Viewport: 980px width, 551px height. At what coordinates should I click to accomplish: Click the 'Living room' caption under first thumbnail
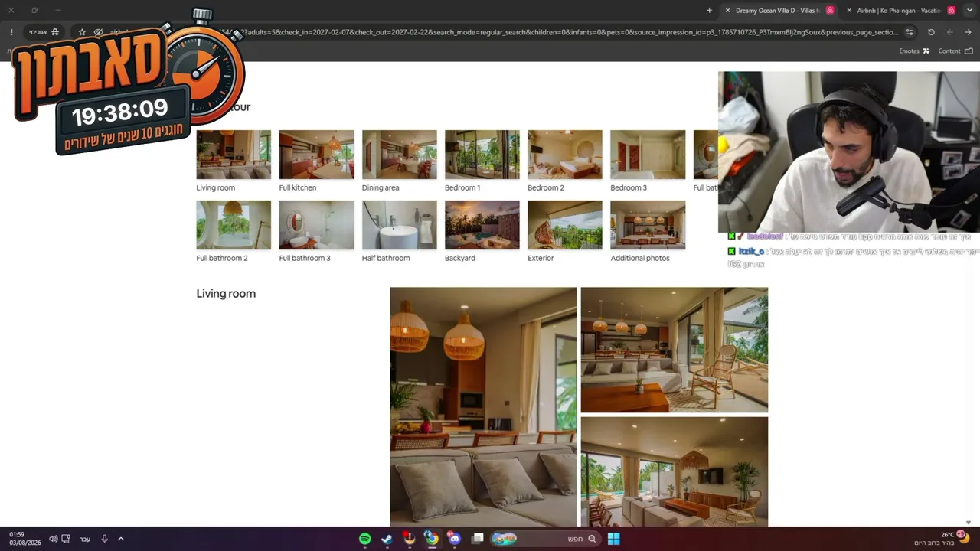click(x=216, y=187)
